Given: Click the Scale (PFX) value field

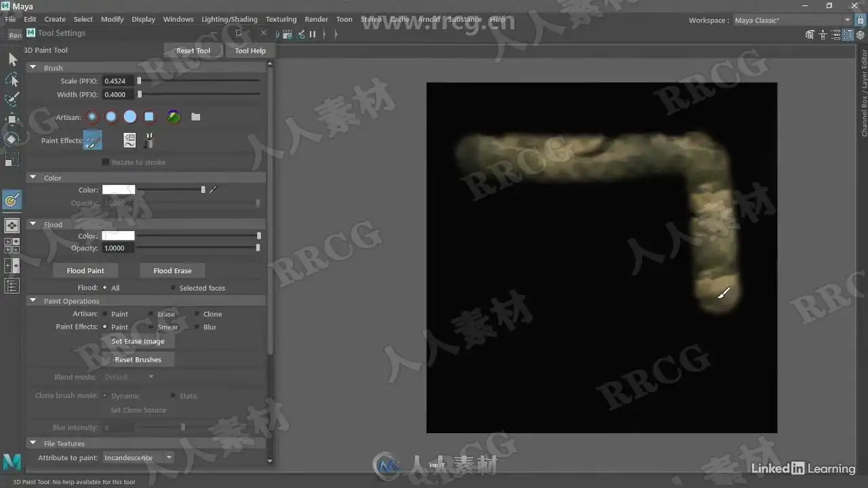Looking at the screenshot, I should pos(118,81).
